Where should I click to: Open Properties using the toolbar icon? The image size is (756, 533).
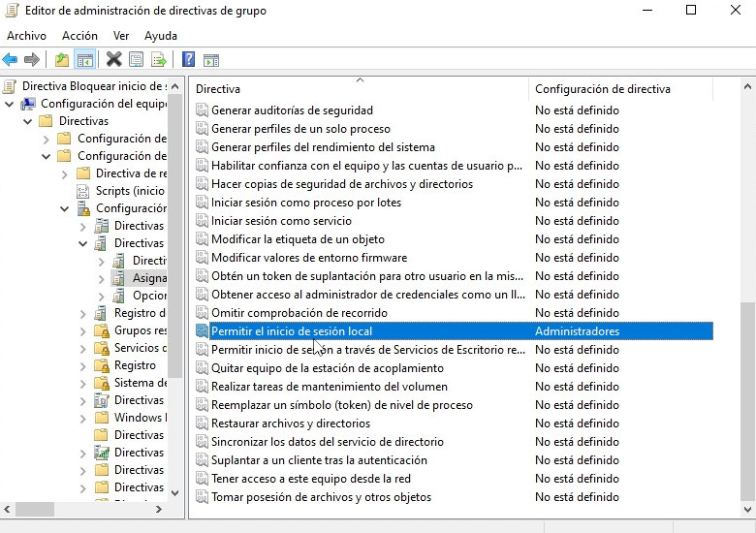click(136, 60)
